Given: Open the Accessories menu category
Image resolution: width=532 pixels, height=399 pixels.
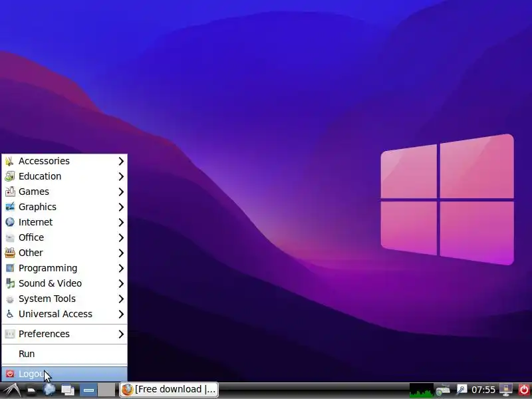Looking at the screenshot, I should [65, 161].
